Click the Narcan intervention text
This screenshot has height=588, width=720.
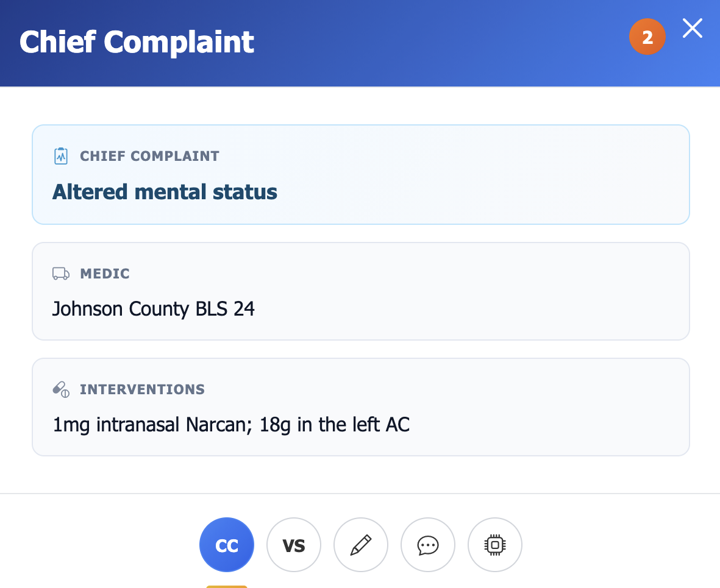tap(231, 424)
